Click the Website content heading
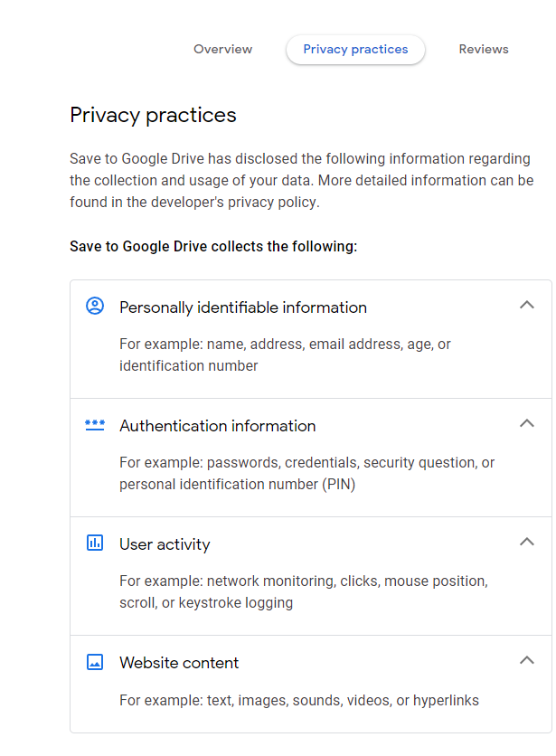Viewport: 556px width, 756px height. click(x=179, y=663)
